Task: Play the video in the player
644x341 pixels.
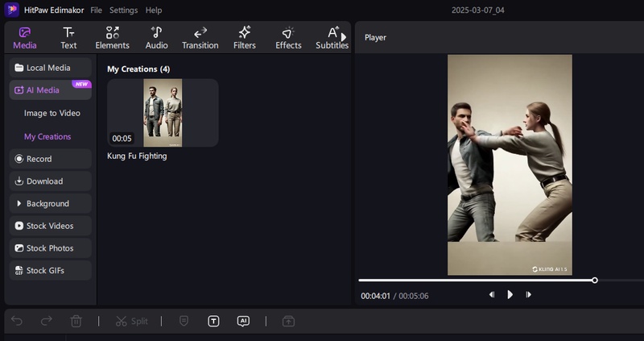Action: 510,295
